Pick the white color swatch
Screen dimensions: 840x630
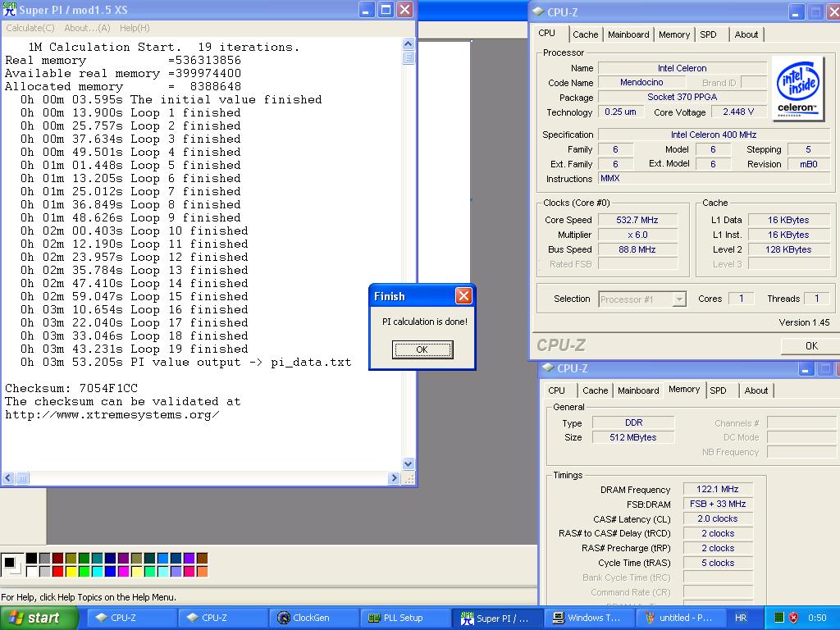click(x=32, y=572)
